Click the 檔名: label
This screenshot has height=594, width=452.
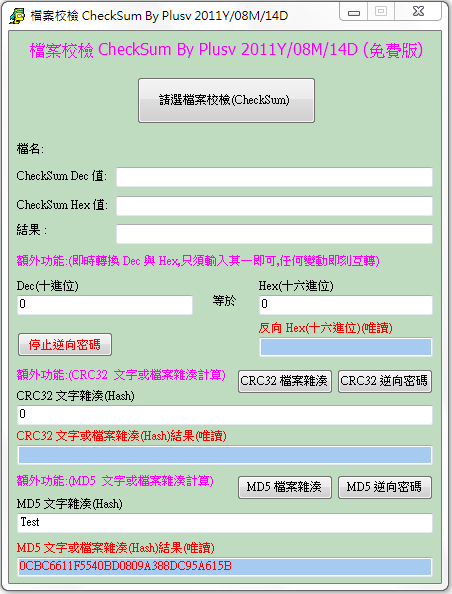[30, 148]
